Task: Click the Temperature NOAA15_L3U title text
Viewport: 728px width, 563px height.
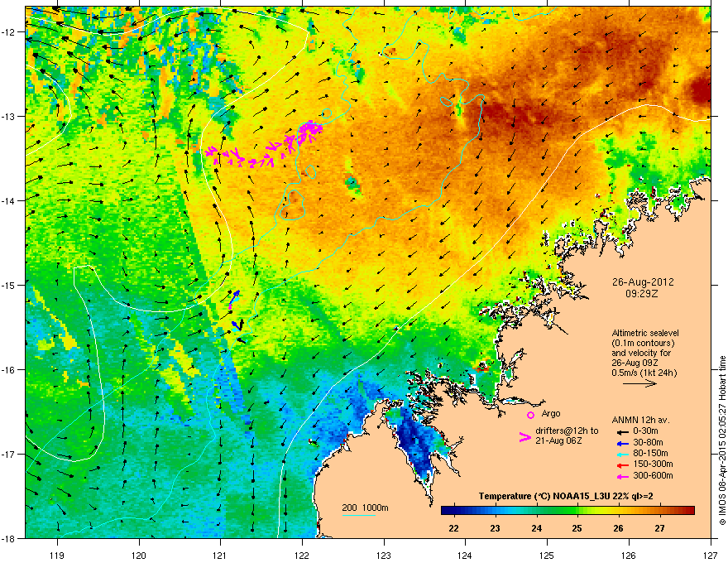Action: click(566, 497)
